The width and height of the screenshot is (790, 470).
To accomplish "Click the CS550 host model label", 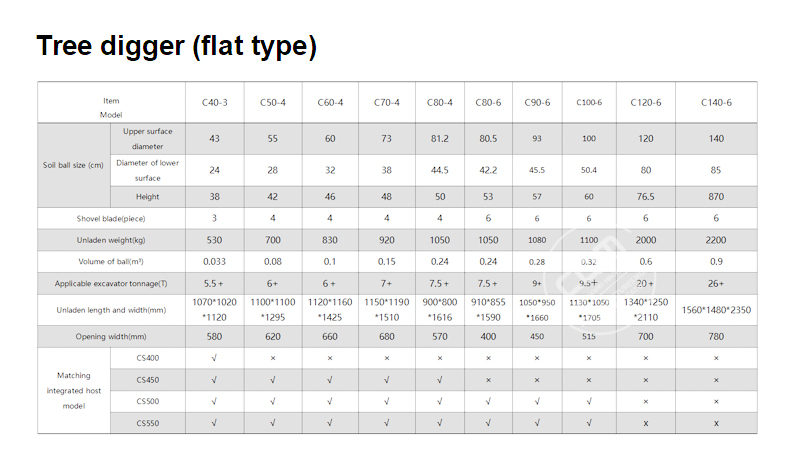I will pyautogui.click(x=148, y=423).
